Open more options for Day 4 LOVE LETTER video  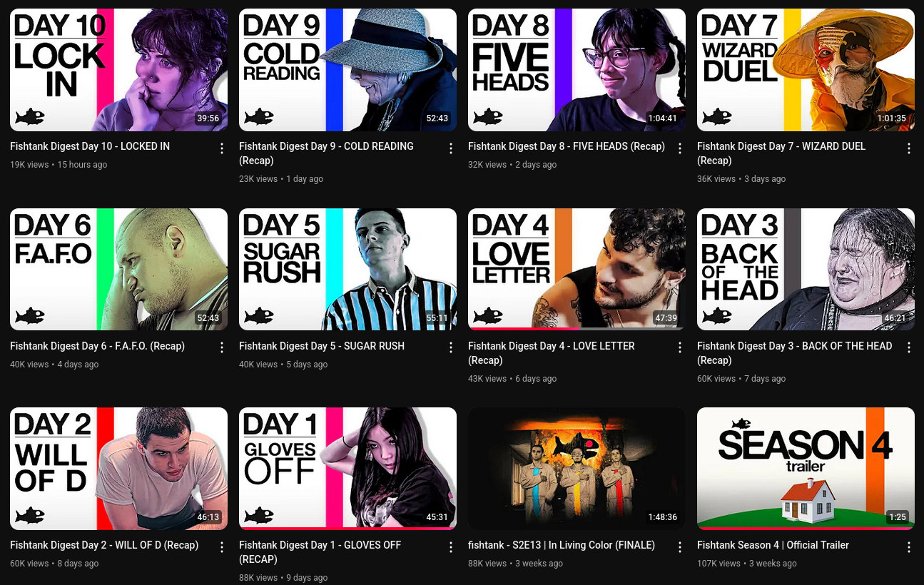click(680, 347)
